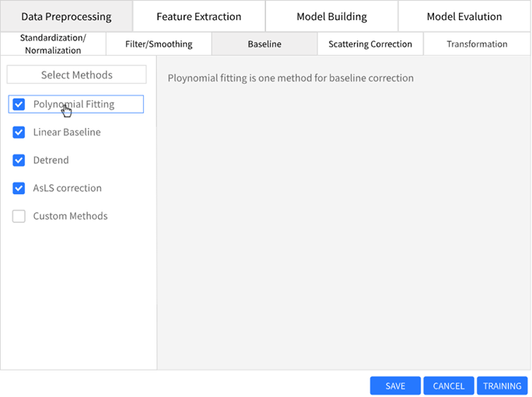Click the Custom Methods label text
This screenshot has width=532, height=397.
tap(70, 216)
